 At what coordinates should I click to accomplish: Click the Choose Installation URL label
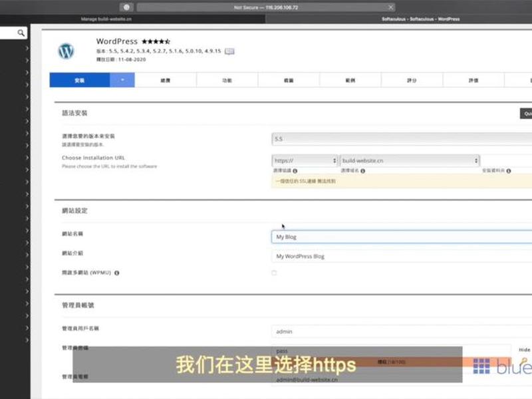pyautogui.click(x=93, y=158)
